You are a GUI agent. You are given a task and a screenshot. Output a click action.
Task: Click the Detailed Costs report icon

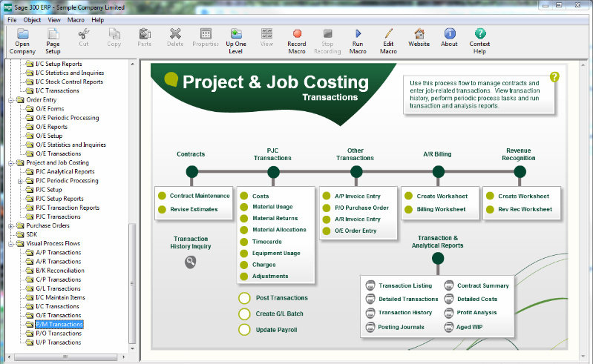tap(449, 299)
